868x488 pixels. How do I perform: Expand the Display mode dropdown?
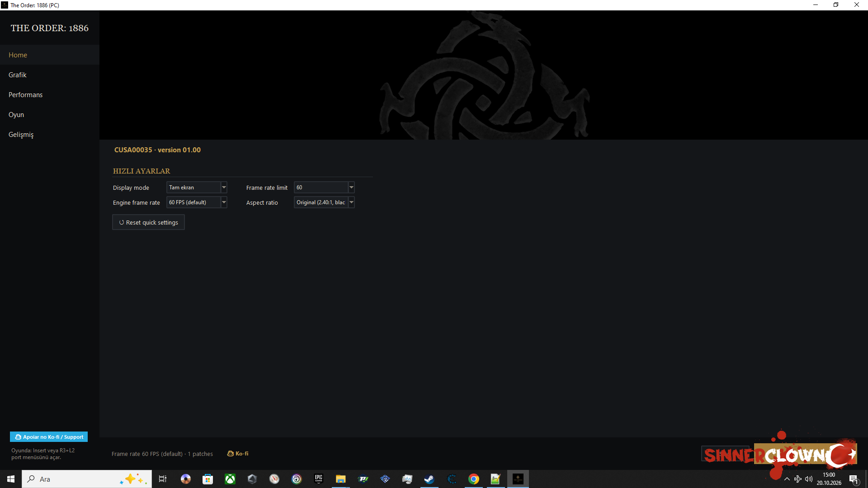click(197, 188)
